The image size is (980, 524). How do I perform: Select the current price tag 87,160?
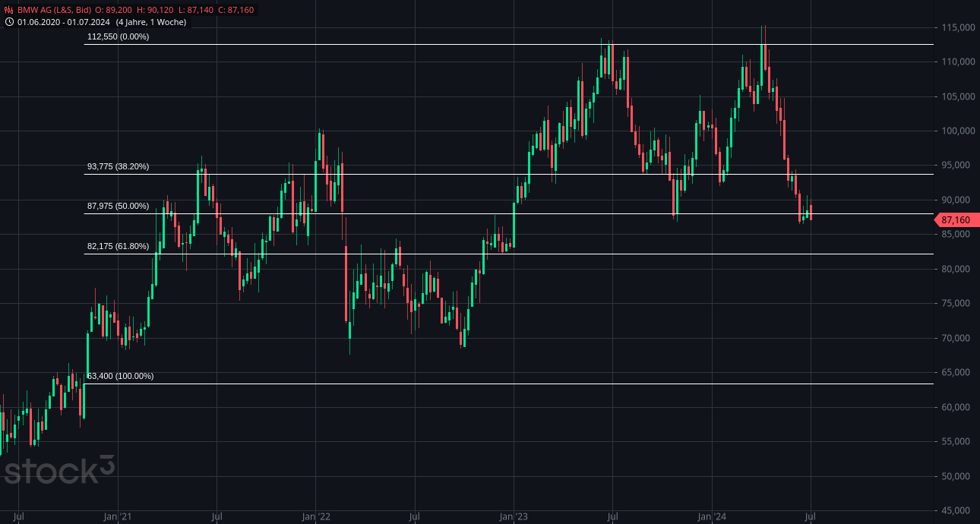tap(955, 219)
